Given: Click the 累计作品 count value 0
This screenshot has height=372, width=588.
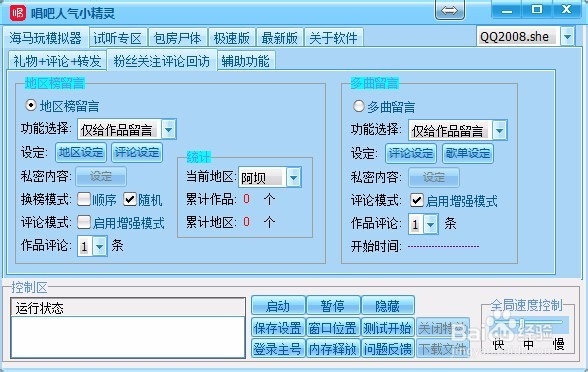Looking at the screenshot, I should (x=246, y=199).
